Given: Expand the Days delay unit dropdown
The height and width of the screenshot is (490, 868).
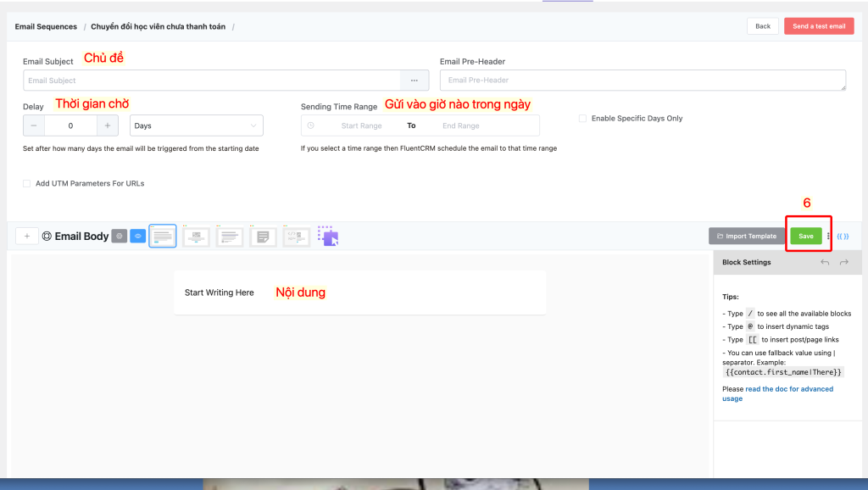Looking at the screenshot, I should (196, 125).
